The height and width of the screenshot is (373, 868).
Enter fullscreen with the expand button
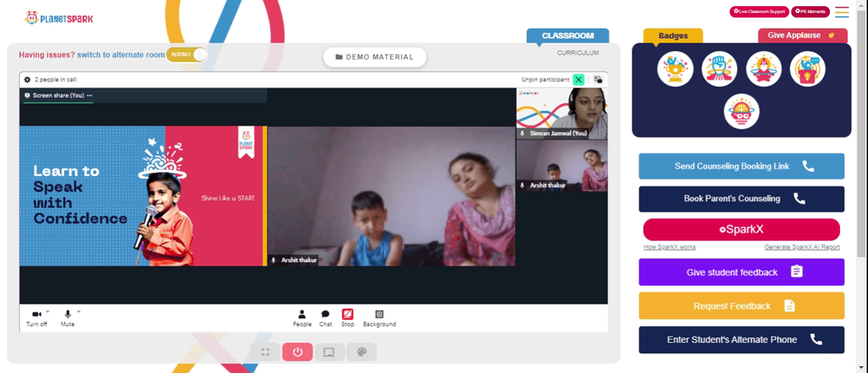point(266,352)
